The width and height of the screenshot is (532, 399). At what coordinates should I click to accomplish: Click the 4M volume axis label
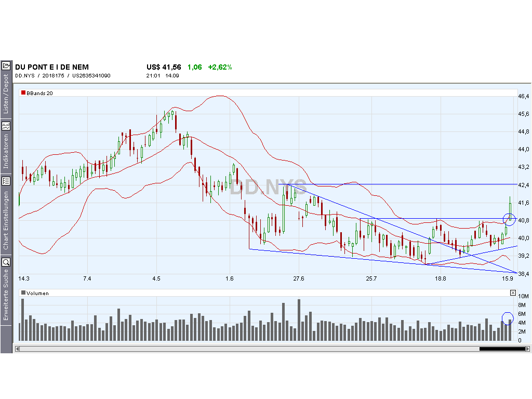(x=522, y=323)
